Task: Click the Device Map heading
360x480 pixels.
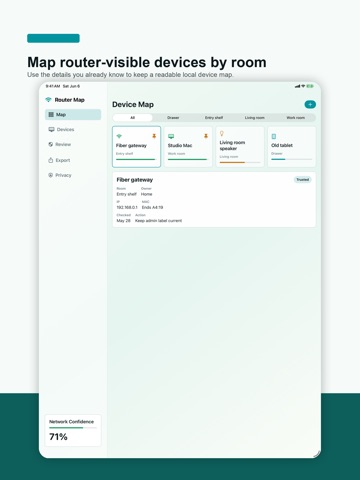Action: tap(133, 105)
